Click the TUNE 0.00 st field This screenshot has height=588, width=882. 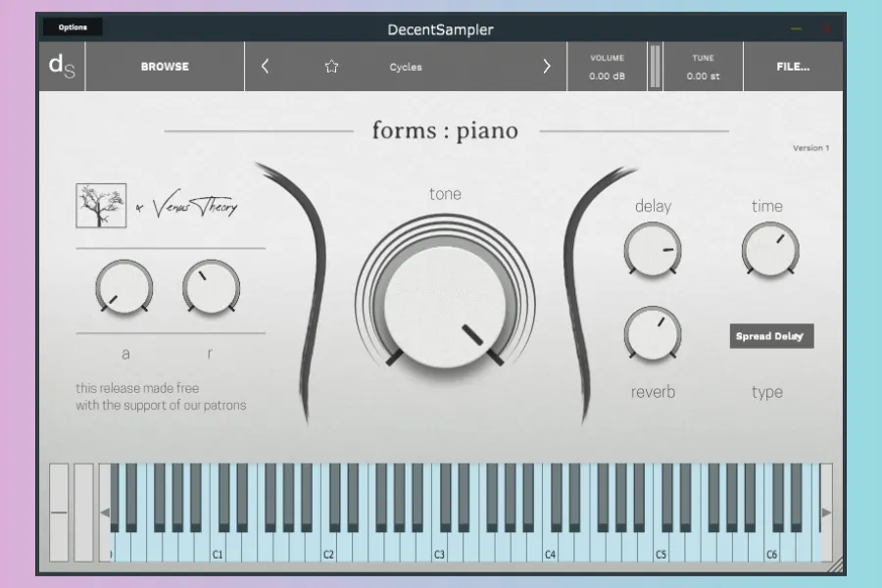click(703, 67)
